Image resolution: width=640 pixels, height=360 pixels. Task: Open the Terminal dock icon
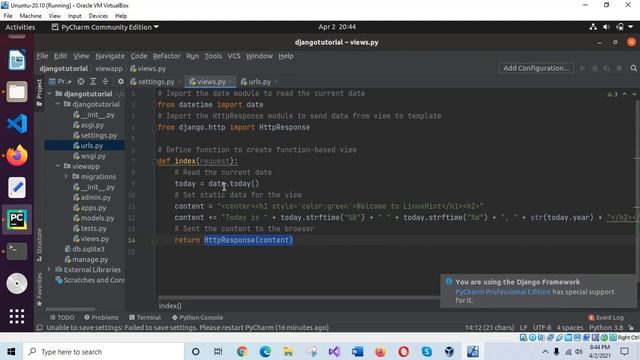[x=17, y=251]
